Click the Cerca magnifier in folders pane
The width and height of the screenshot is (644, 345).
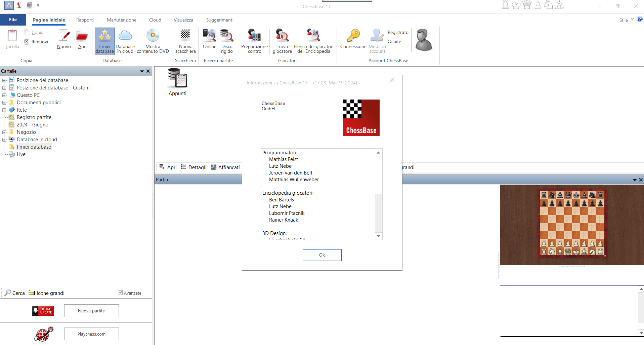pos(14,293)
